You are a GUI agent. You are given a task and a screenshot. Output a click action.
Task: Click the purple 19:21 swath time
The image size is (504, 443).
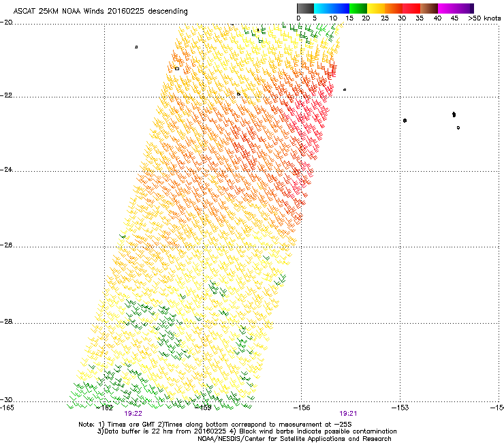point(348,414)
